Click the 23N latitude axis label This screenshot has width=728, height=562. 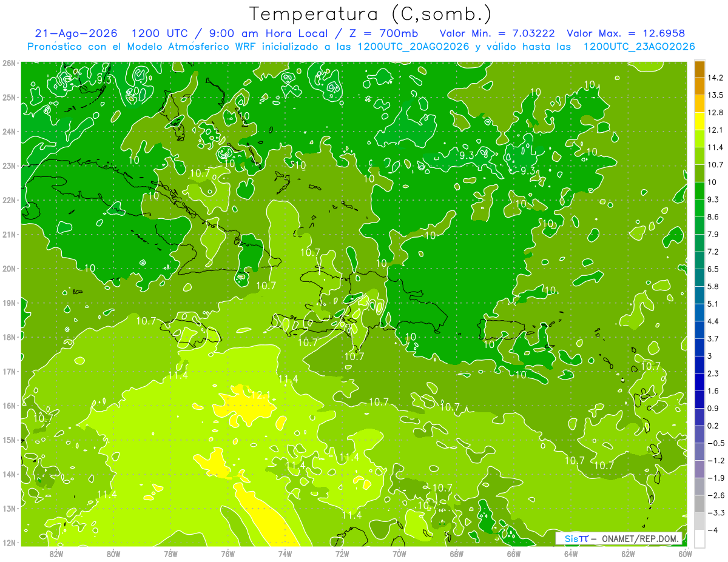(9, 166)
